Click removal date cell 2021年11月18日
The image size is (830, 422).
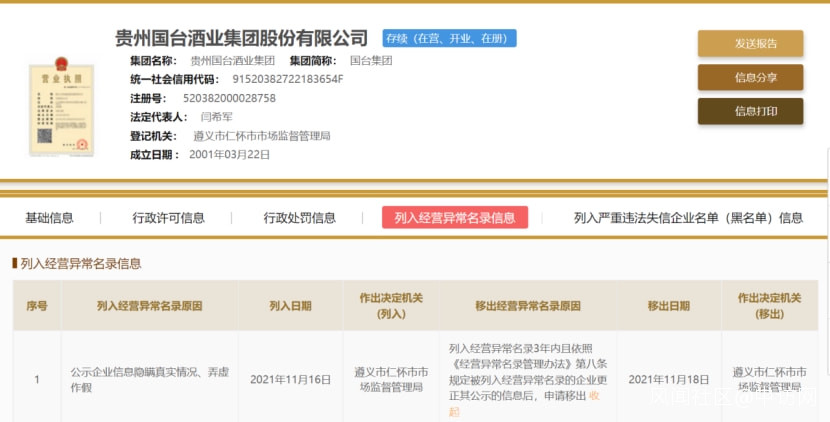669,380
